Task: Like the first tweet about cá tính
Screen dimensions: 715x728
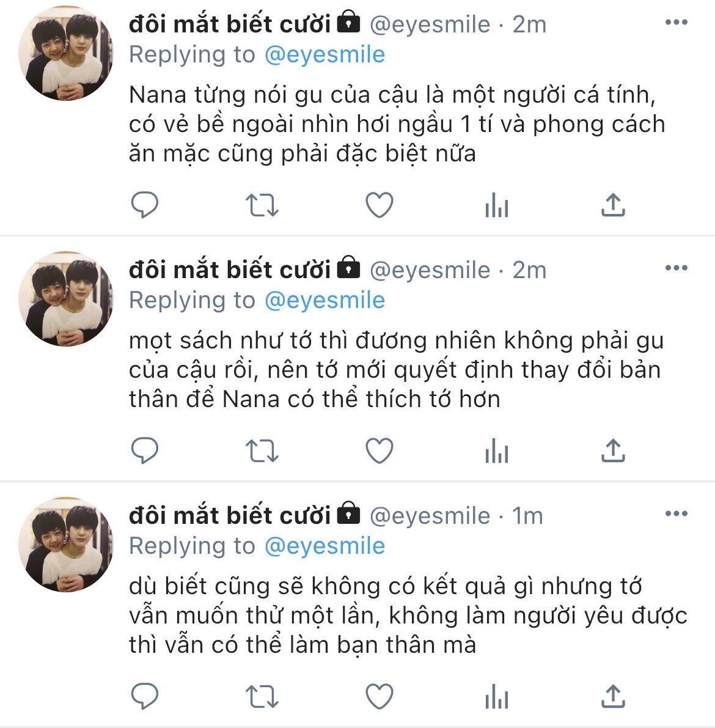Action: [380, 205]
